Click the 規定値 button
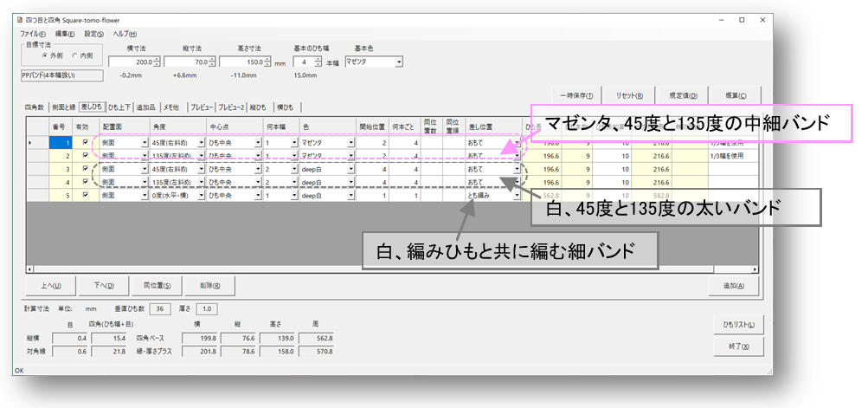 click(x=683, y=95)
